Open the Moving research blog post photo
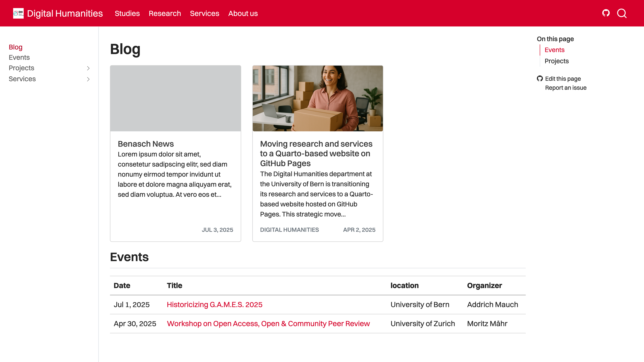The image size is (644, 362). [317, 98]
